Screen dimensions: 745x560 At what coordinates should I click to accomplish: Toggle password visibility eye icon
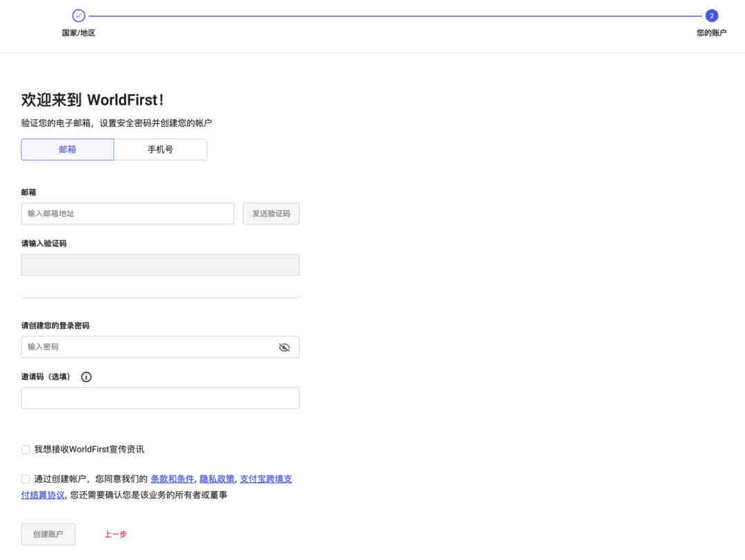[284, 347]
